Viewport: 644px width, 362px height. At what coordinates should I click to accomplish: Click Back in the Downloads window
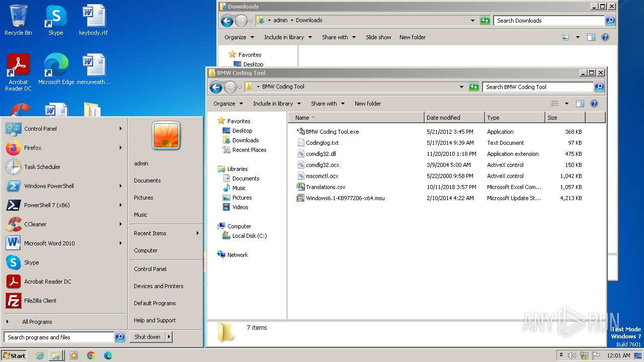227,21
